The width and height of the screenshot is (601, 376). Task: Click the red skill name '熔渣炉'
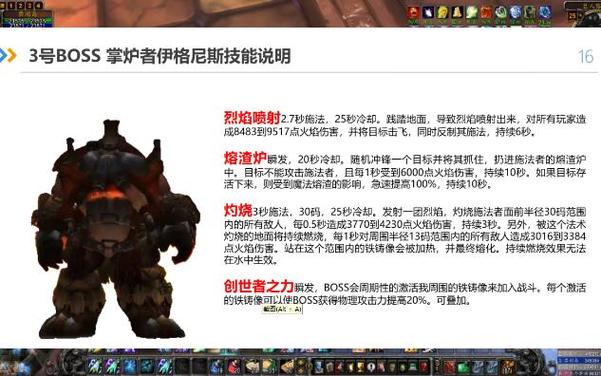[245, 158]
